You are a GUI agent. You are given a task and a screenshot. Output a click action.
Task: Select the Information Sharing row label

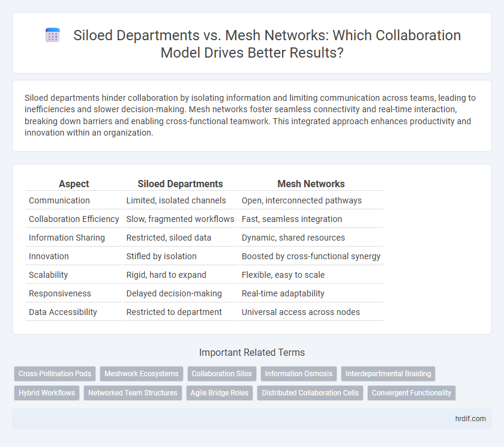[67, 238]
